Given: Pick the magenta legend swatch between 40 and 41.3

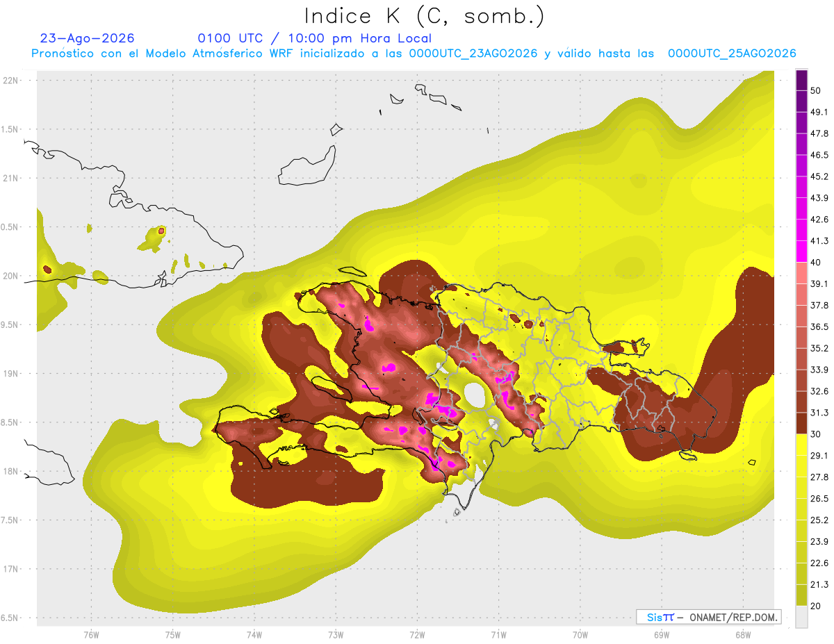Looking at the screenshot, I should pos(801,251).
